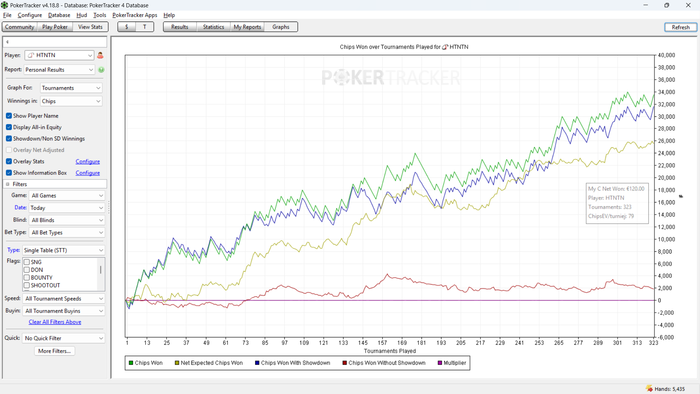Click Clear All Filters Above link
The width and height of the screenshot is (700, 394).
pyautogui.click(x=55, y=322)
